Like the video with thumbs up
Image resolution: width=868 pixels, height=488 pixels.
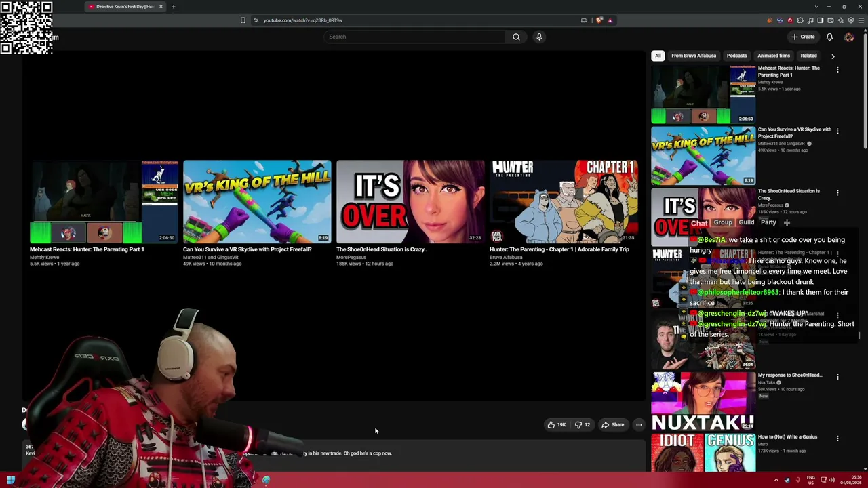tap(557, 425)
